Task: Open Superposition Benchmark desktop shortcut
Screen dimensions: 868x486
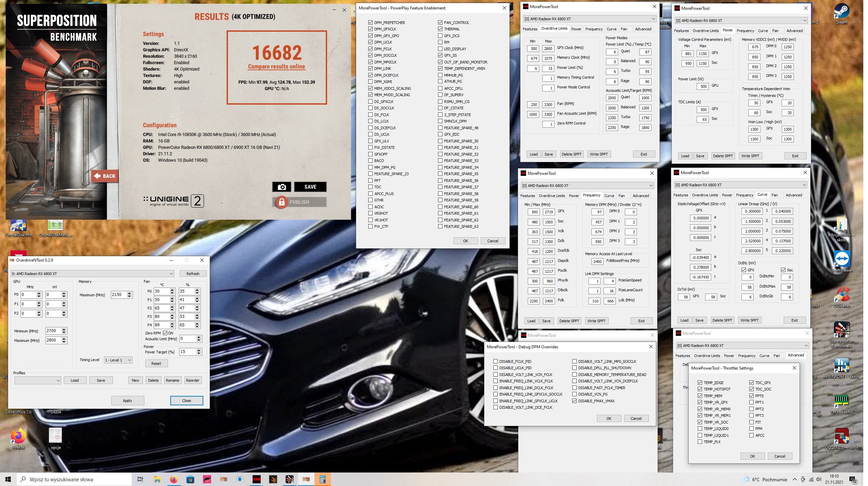Action: pos(842,335)
